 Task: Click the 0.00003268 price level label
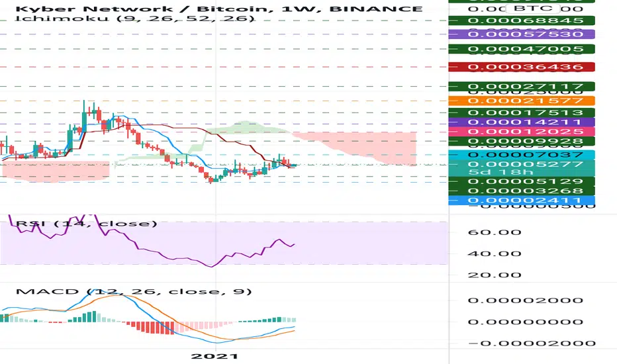click(x=522, y=191)
